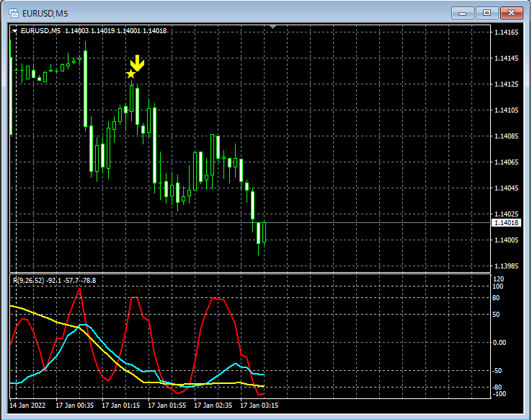The image size is (532, 420).
Task: Click the 1.14165 price scale label
Action: pyautogui.click(x=506, y=32)
